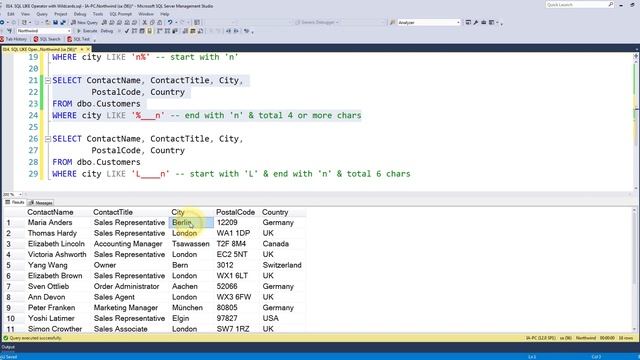Image resolution: width=640 pixels, height=360 pixels.
Task: Toggle Include Client Statistics
Action: coord(175,31)
